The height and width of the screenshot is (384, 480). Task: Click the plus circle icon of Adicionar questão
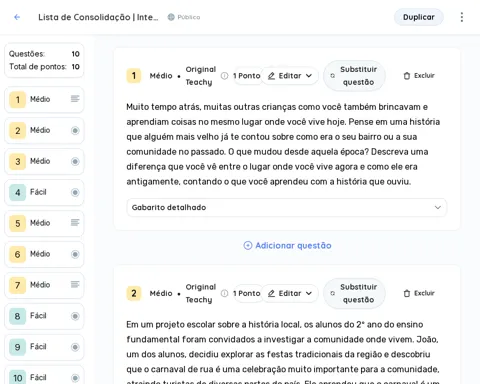tap(248, 246)
